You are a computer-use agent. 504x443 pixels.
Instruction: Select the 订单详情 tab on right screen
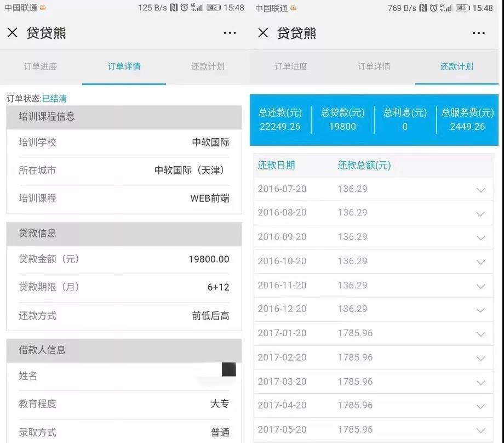pyautogui.click(x=373, y=67)
